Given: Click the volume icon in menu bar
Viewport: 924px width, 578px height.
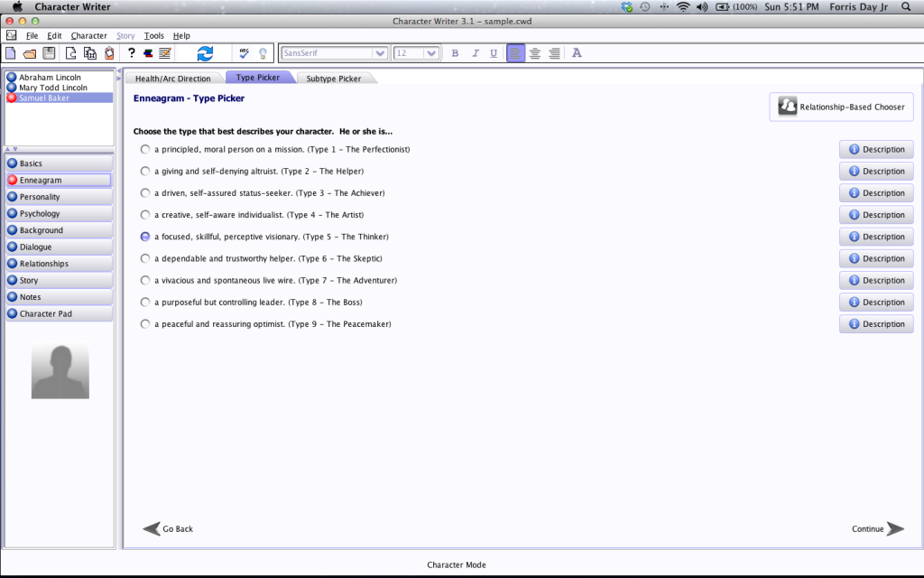Looking at the screenshot, I should pyautogui.click(x=702, y=6).
